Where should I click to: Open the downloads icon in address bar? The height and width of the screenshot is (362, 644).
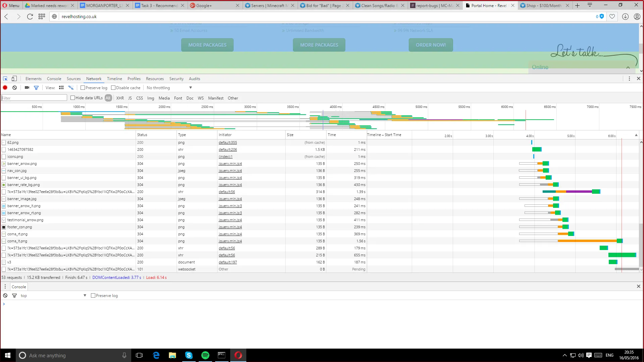tap(625, 16)
